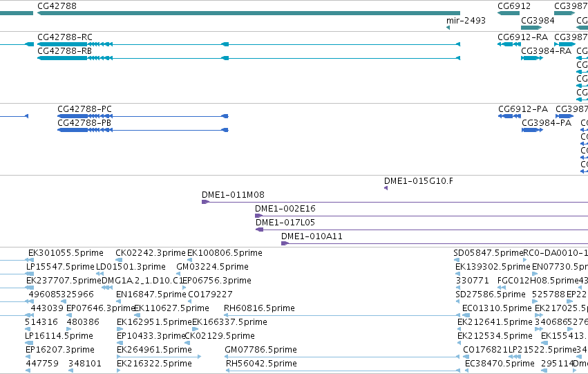Select the GM07786.5prime alignment
The width and height of the screenshot is (588, 374).
point(343,357)
